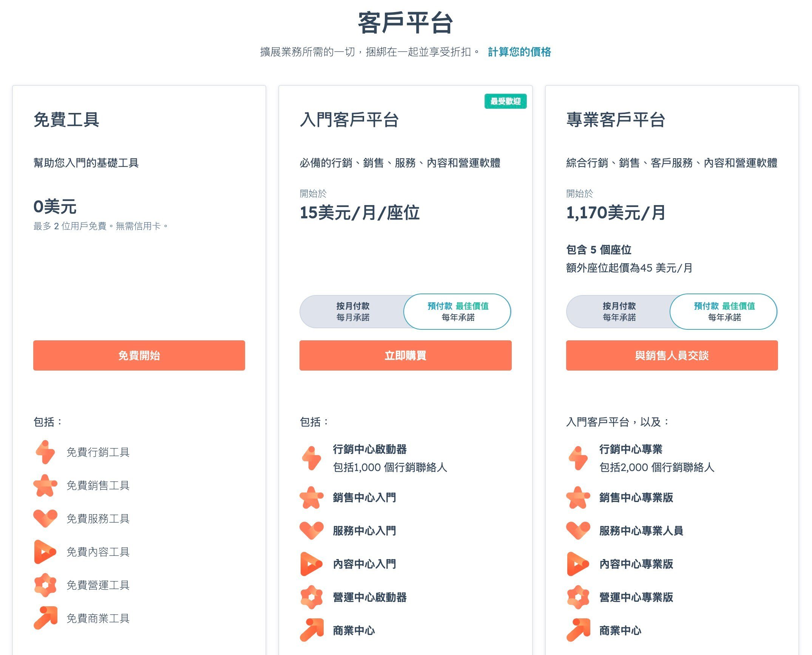812x655 pixels.
Task: Enable 預付款 annual billing on starter plan
Action: coord(457,311)
